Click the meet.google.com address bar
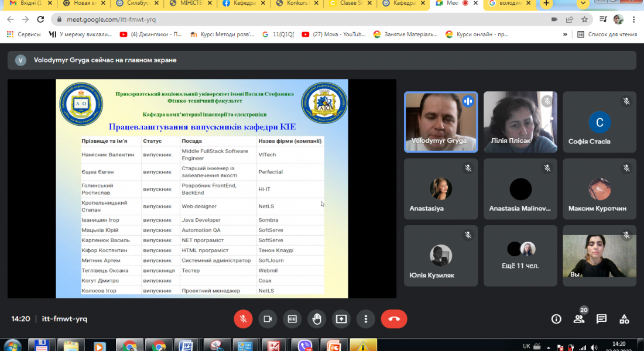 (x=293, y=19)
